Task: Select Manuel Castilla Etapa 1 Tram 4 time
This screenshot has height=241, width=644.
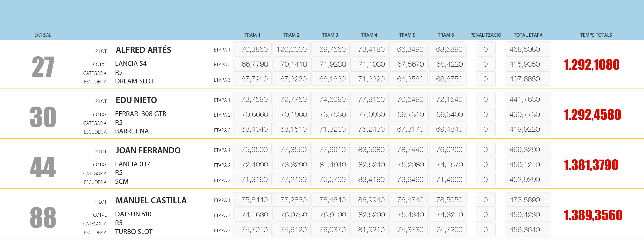Action: 371,200
